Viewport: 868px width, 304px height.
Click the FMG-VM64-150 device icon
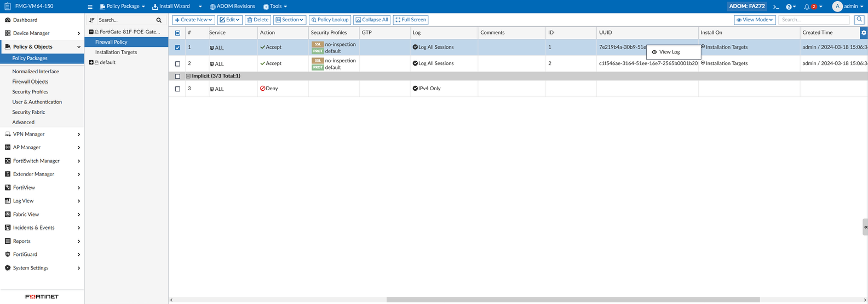(7, 7)
